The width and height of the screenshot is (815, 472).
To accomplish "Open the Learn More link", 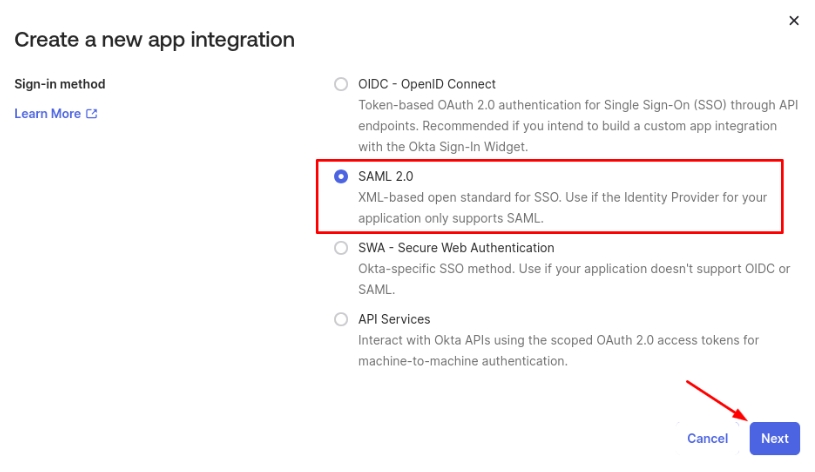I will coord(48,114).
